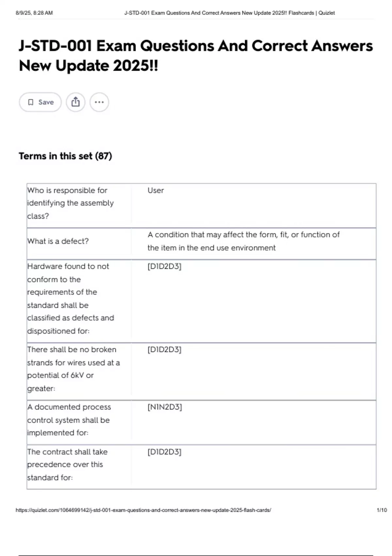Click the 'Terms in this set (87)' heading
392x556 pixels.
65,156
